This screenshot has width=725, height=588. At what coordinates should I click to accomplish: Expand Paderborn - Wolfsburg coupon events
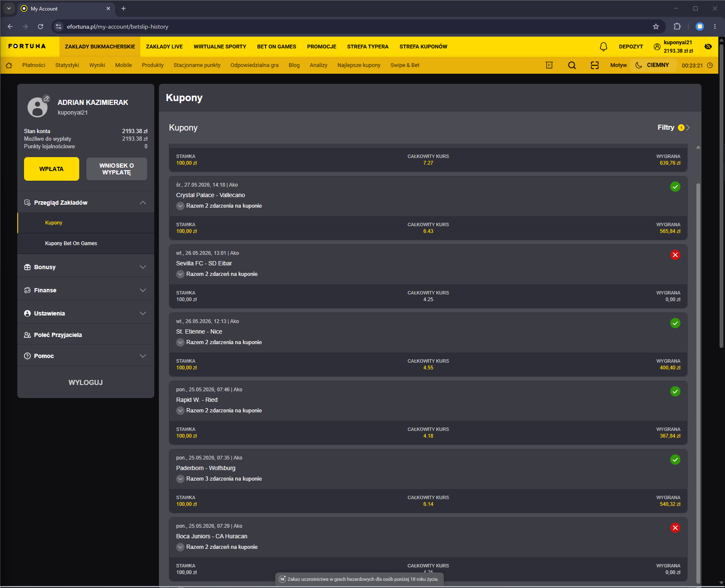click(180, 479)
